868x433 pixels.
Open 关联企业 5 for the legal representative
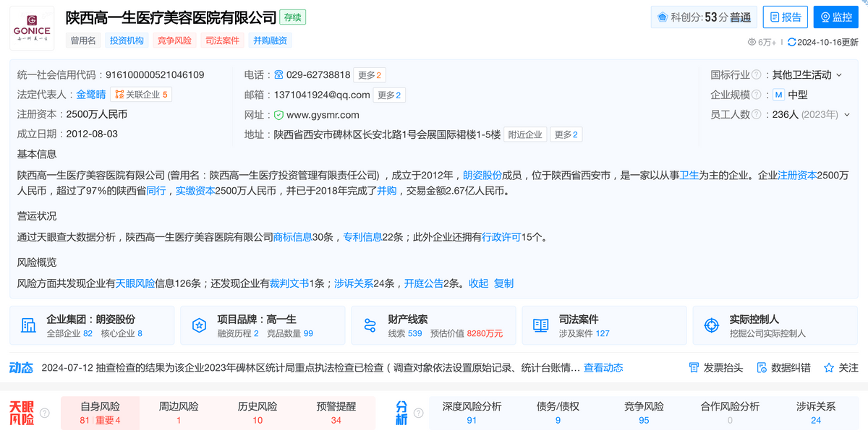click(x=142, y=95)
